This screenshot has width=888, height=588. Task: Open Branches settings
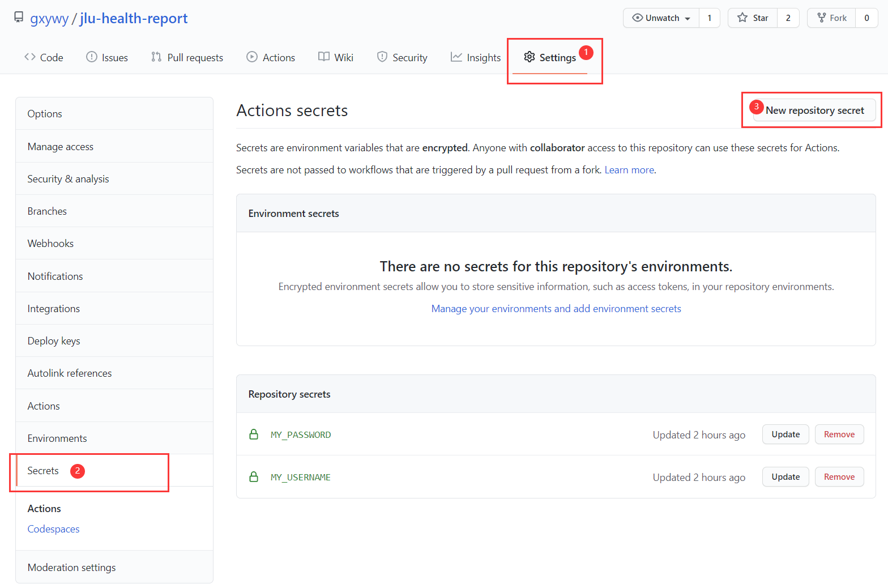pos(114,211)
